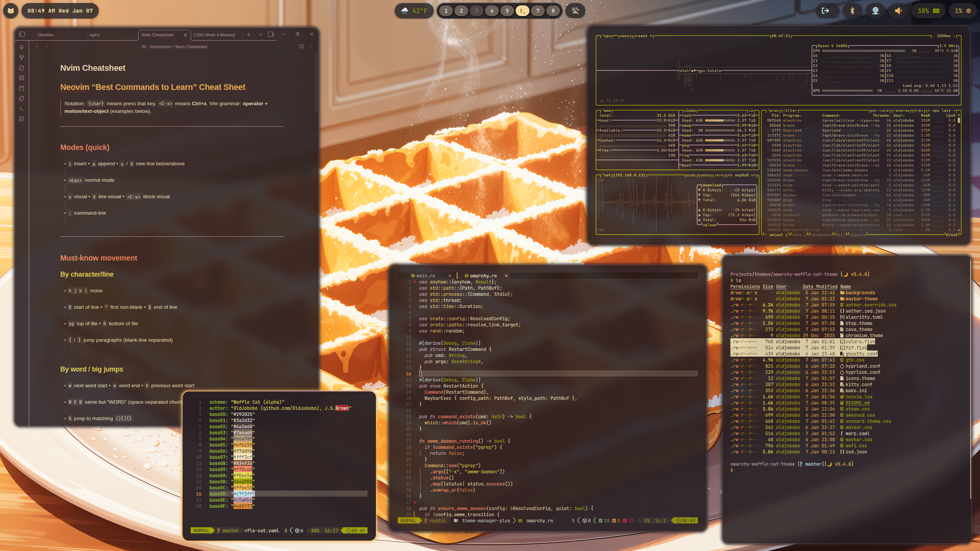Click the Bluetooth icon in the top bar
The width and height of the screenshot is (980, 551).
point(852,11)
